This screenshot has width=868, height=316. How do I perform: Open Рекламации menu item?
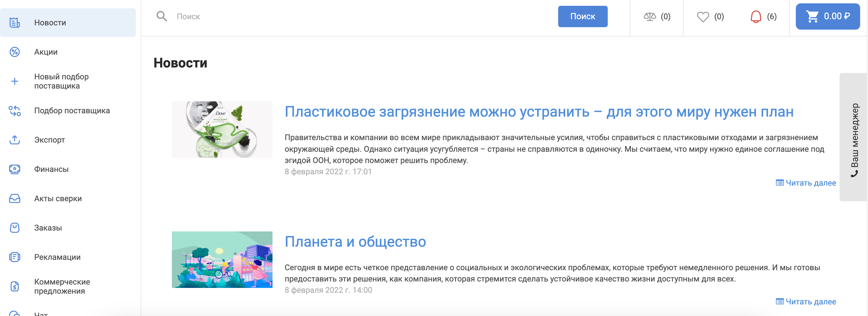coord(57,257)
